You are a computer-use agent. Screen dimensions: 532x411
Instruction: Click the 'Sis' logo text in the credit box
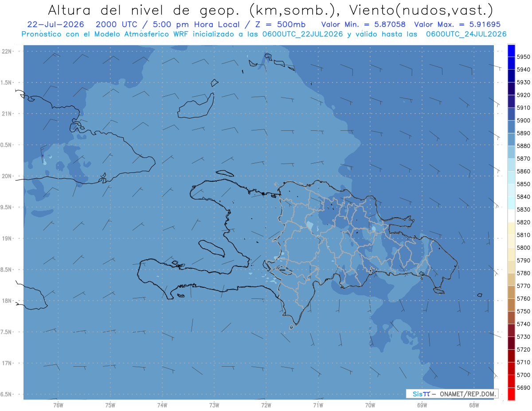[x=418, y=394]
